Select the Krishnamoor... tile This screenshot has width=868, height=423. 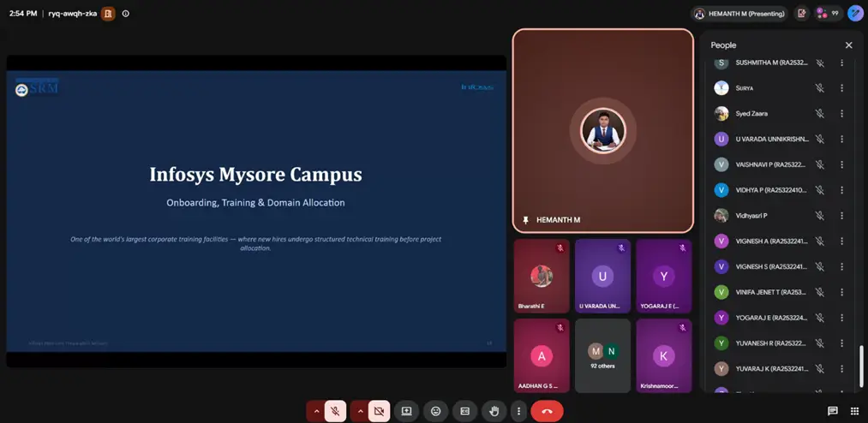(664, 355)
